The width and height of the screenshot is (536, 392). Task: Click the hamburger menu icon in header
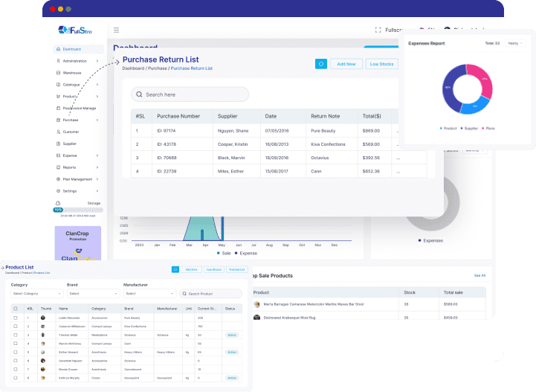116,30
